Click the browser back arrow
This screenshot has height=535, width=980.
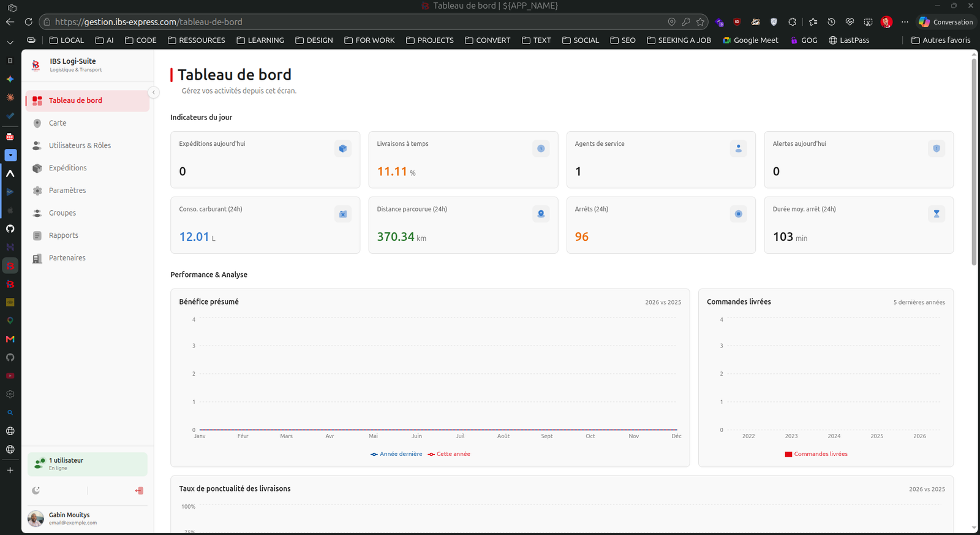(10, 22)
